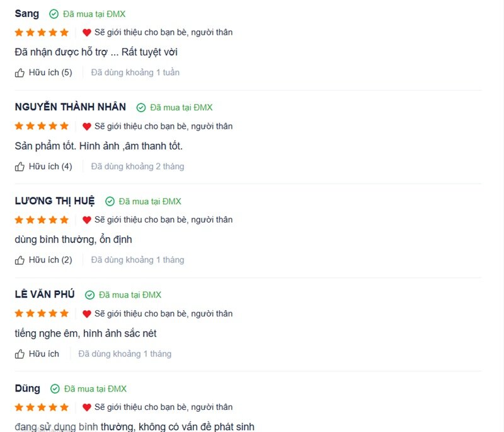Click verified checkmark icon next to Sang
Screen dimensions: 504x432
click(54, 14)
